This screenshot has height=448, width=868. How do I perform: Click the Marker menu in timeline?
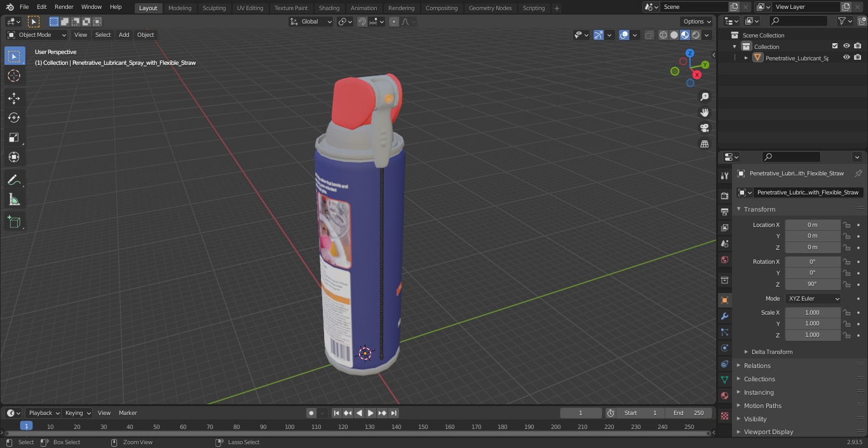pos(128,413)
